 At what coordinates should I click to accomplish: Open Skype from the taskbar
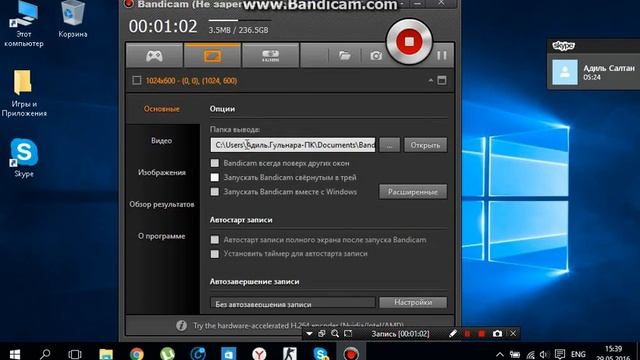[x=320, y=353]
